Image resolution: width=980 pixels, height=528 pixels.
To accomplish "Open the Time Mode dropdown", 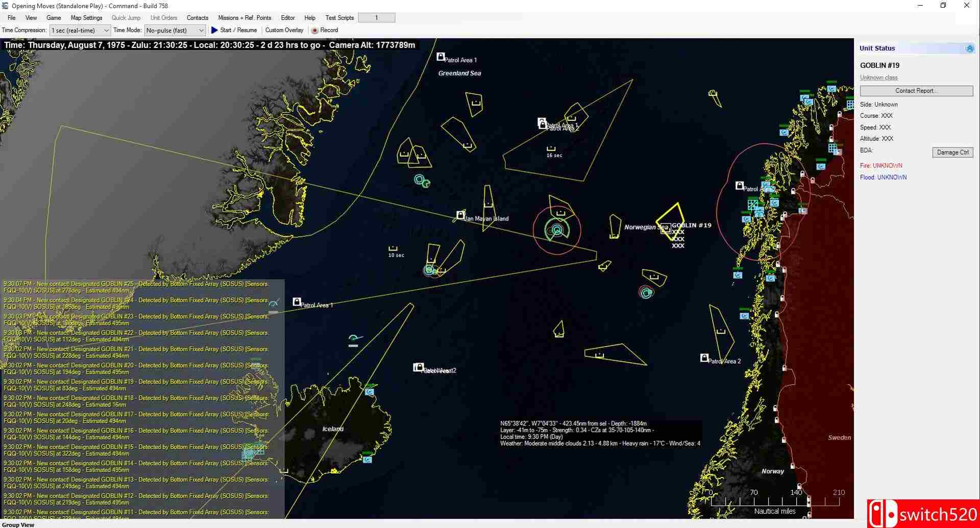I will pos(200,30).
